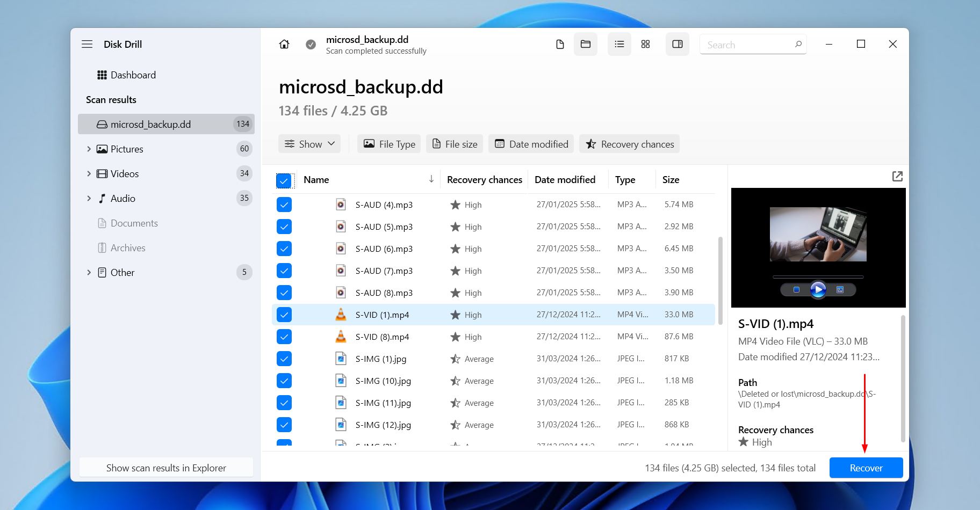Expand the Pictures category
This screenshot has width=980, height=510.
89,149
